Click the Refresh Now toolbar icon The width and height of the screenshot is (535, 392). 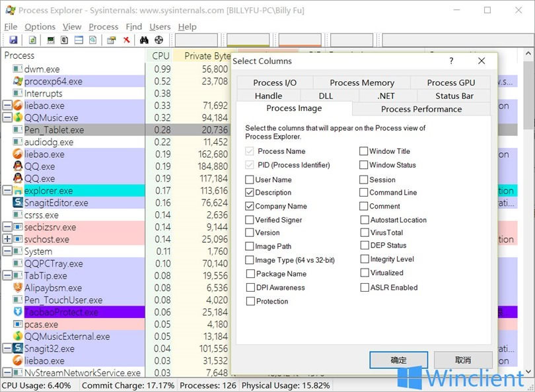32,40
